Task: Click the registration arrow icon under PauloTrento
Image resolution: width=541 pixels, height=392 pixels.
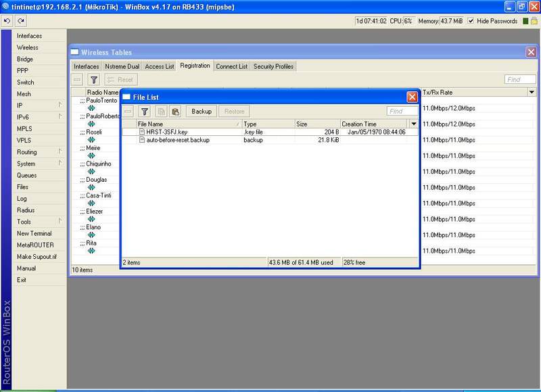Action: click(x=91, y=108)
